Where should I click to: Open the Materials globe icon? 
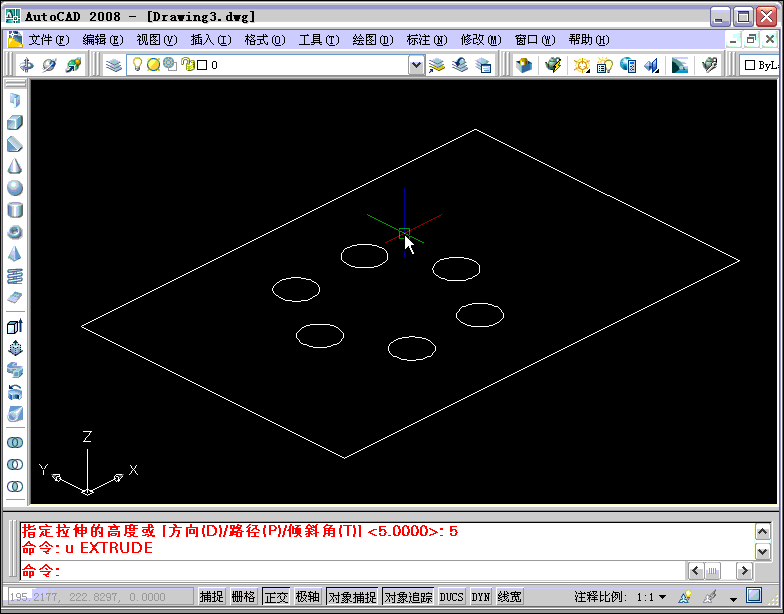(628, 65)
